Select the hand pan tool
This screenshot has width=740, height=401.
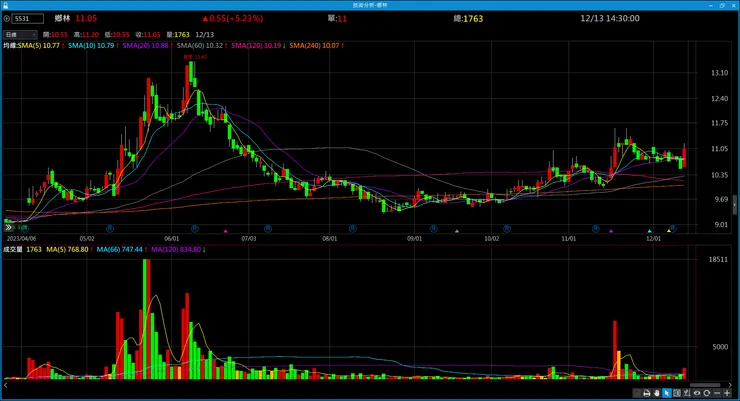(656, 393)
